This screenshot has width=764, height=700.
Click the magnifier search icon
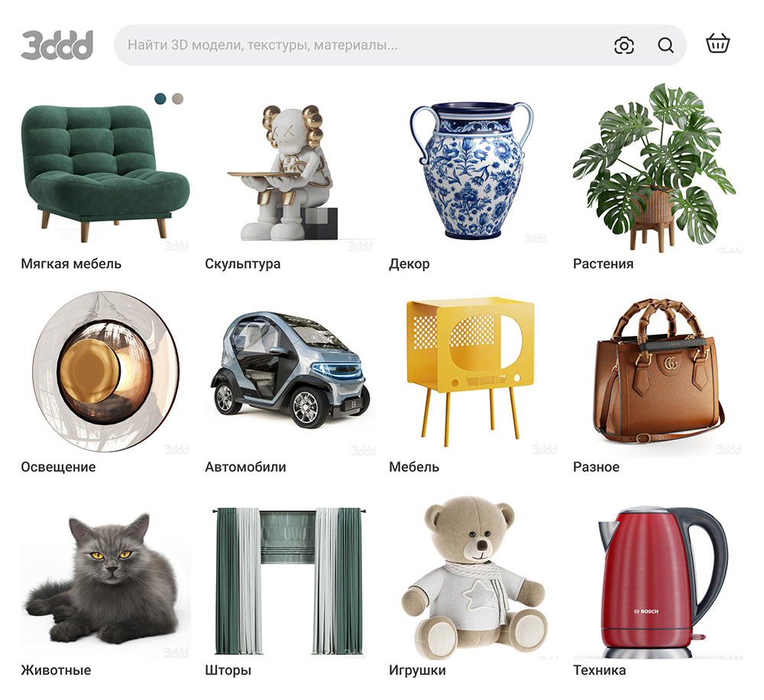tap(665, 45)
